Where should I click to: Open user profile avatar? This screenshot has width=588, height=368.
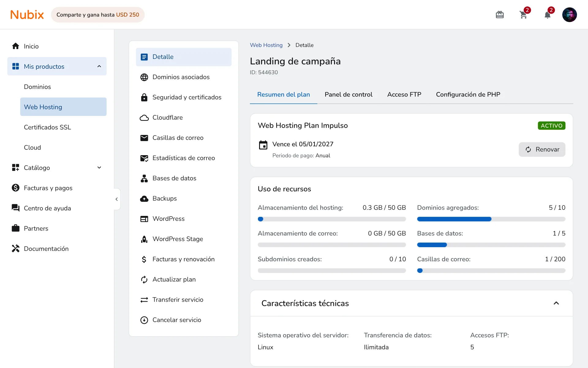[x=569, y=15]
